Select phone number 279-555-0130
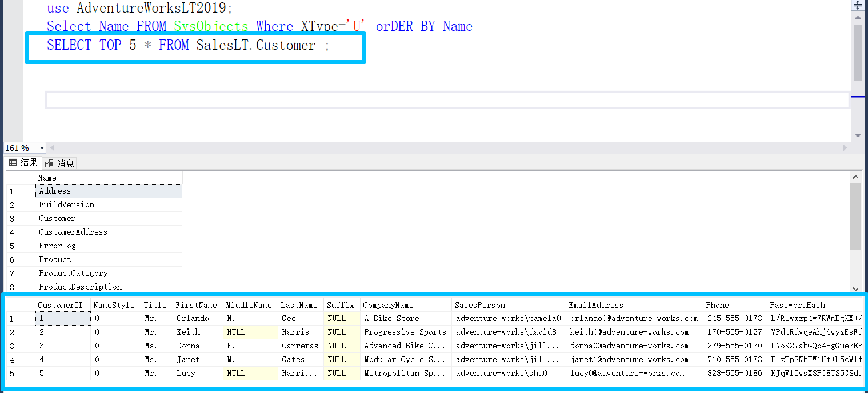The width and height of the screenshot is (868, 393). (x=735, y=346)
